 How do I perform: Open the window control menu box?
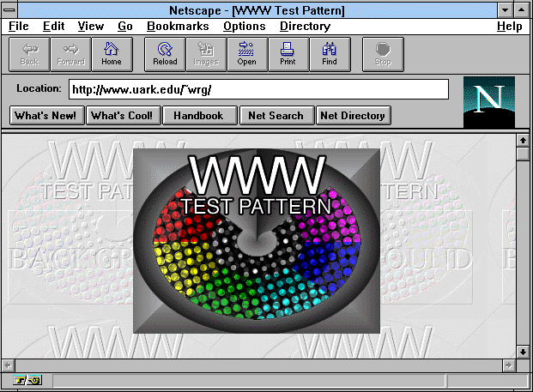[x=9, y=9]
